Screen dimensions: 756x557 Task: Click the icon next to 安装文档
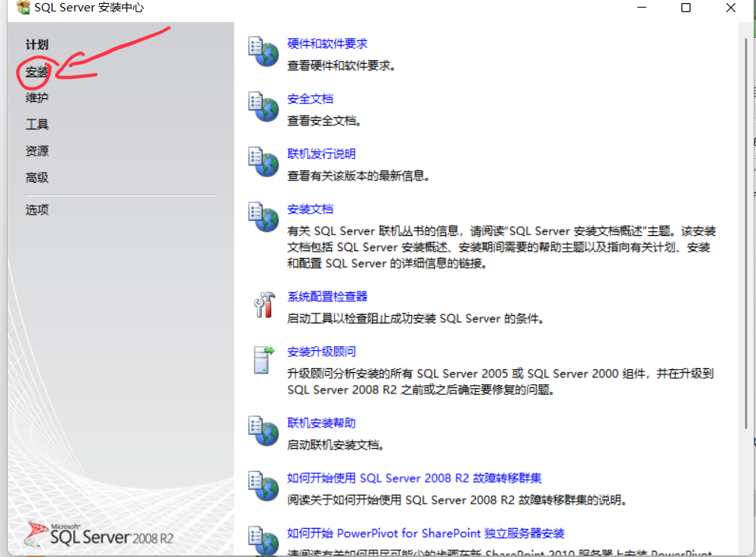click(263, 217)
